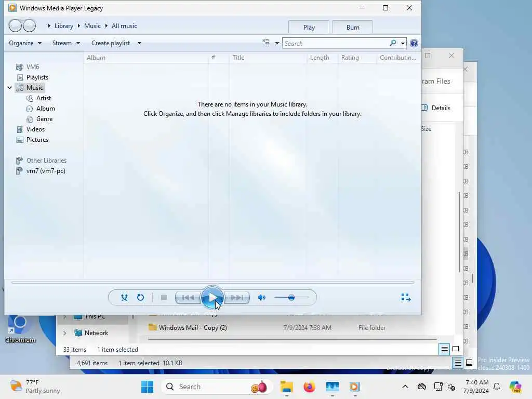Sort by the Contributing artist column header

[x=397, y=58]
